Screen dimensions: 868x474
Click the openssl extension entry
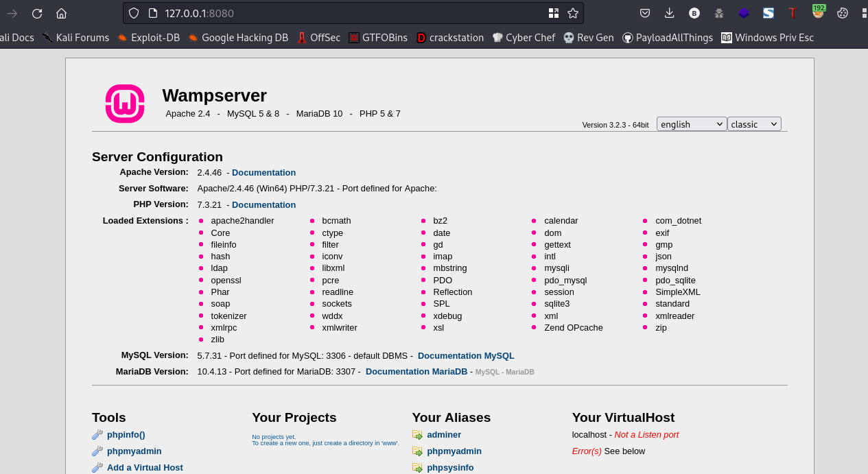click(226, 281)
